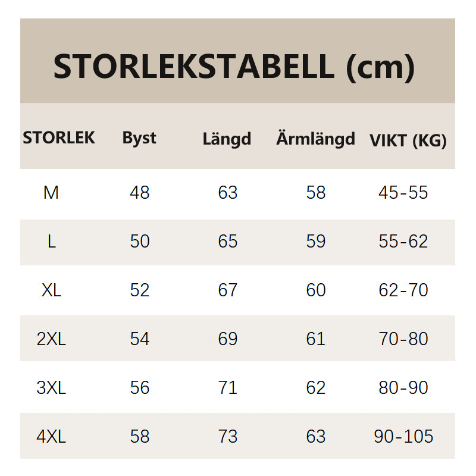Select the 80-90 weight cell for 3XL
The width and height of the screenshot is (476, 476).
pos(403,388)
